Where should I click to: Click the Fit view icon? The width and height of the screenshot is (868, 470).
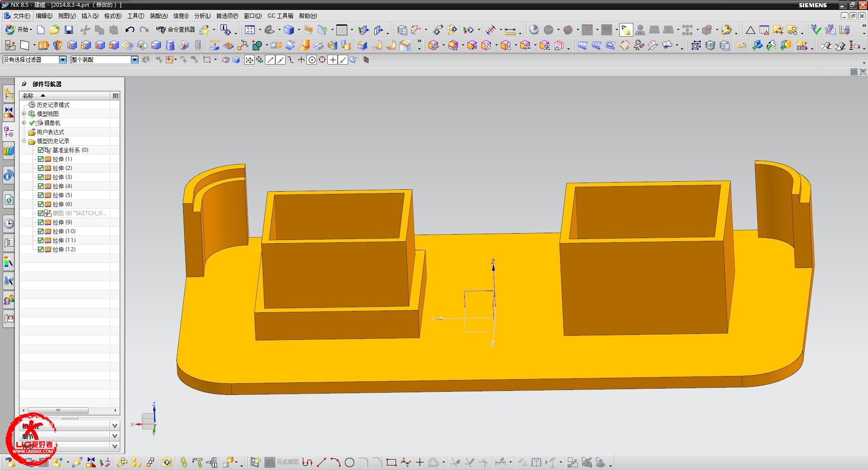coord(250,30)
